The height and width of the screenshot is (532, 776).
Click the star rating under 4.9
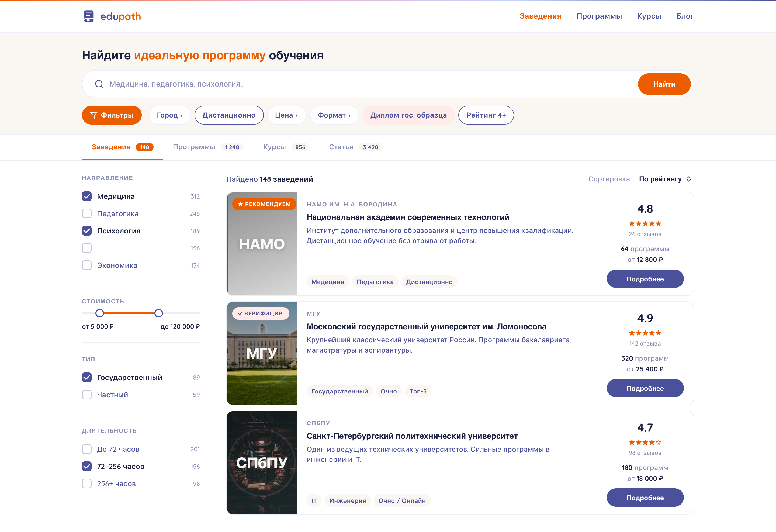pos(645,333)
